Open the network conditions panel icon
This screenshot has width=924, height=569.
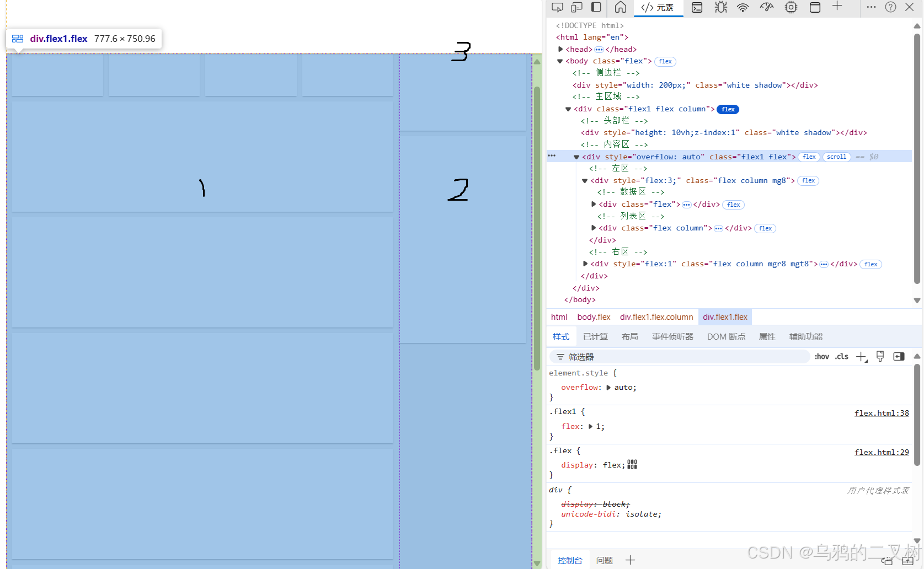pos(743,8)
